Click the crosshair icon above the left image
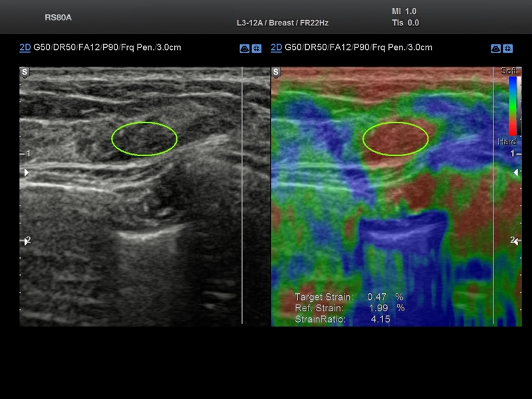This screenshot has width=532, height=399. pos(257,49)
